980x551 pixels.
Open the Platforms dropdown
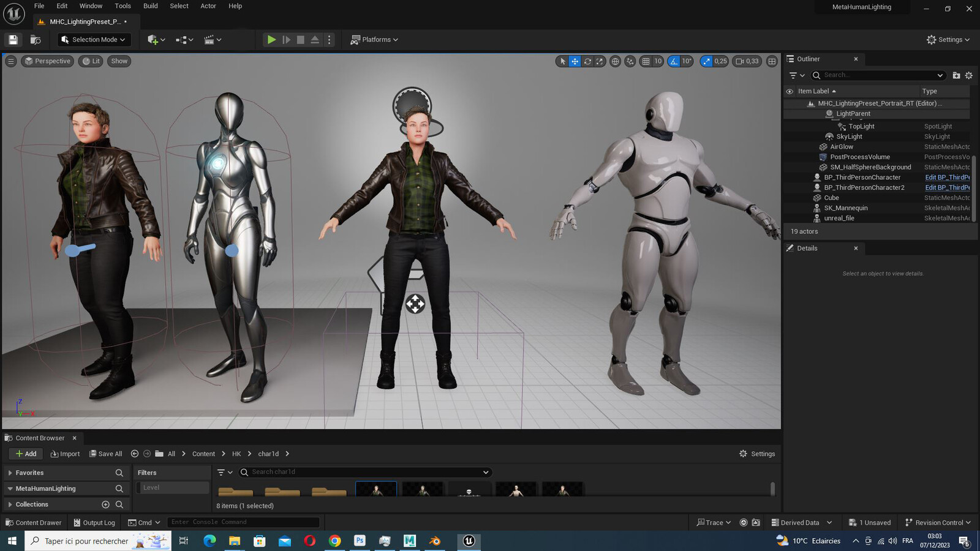pos(374,40)
